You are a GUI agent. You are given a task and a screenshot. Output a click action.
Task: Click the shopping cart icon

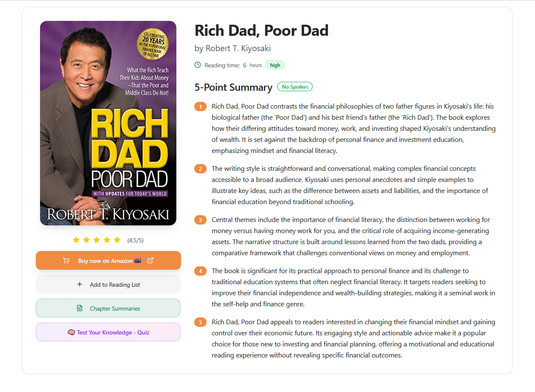click(x=66, y=260)
